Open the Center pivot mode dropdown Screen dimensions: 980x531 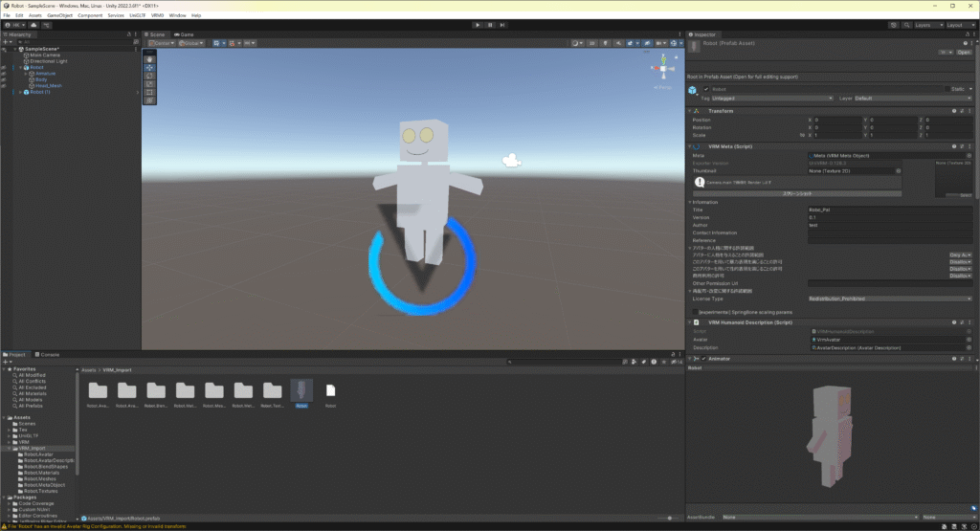pos(162,43)
